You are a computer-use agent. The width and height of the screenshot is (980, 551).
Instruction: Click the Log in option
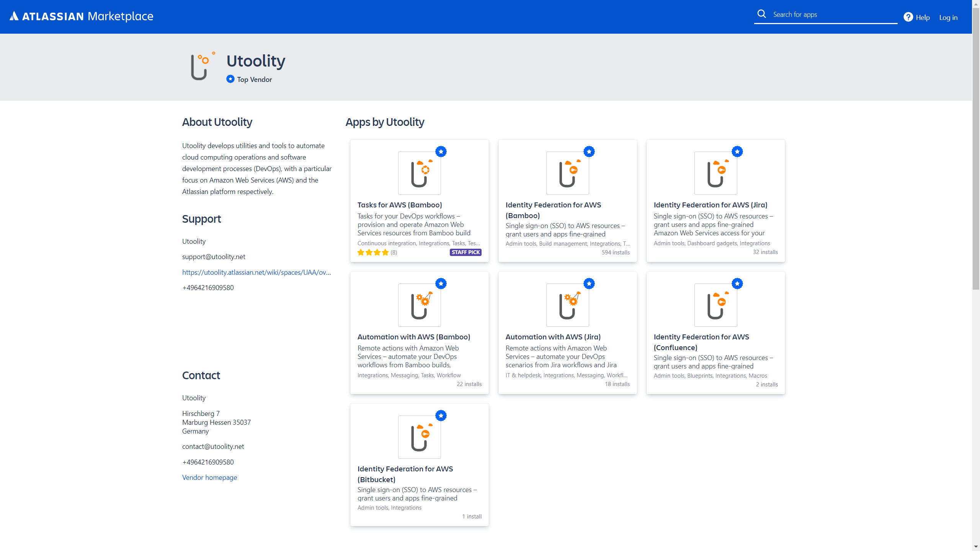pyautogui.click(x=948, y=17)
